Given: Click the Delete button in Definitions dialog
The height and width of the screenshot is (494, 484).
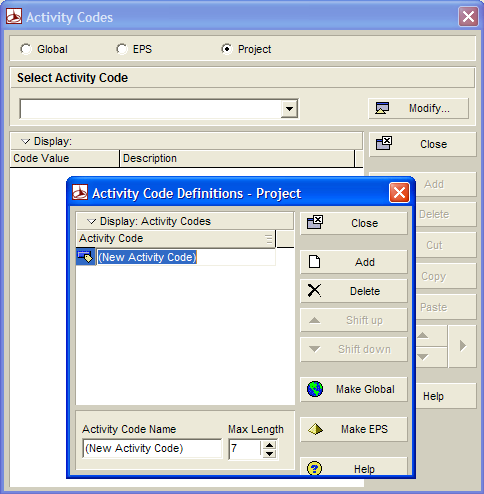Looking at the screenshot, I should point(354,291).
